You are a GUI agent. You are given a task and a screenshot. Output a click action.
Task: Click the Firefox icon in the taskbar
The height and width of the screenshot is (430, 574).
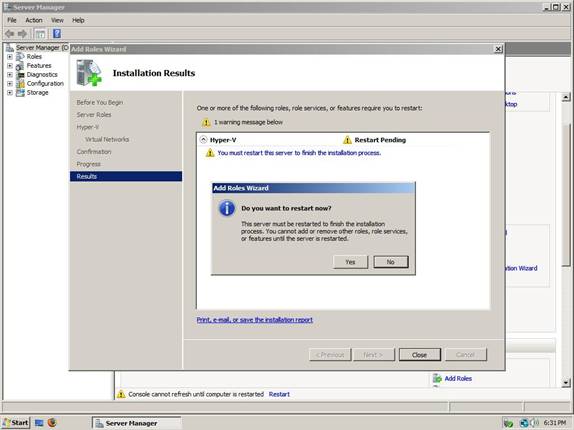pos(52,423)
